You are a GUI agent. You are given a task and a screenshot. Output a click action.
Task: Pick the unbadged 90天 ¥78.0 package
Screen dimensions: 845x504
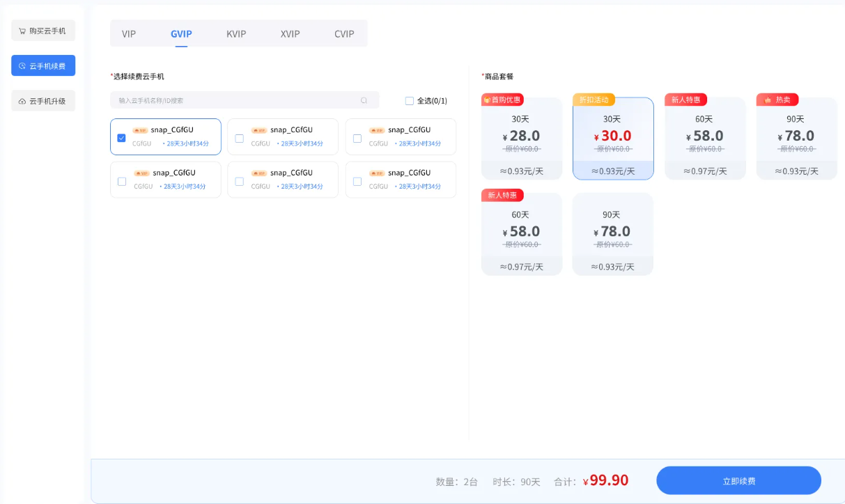click(x=613, y=234)
